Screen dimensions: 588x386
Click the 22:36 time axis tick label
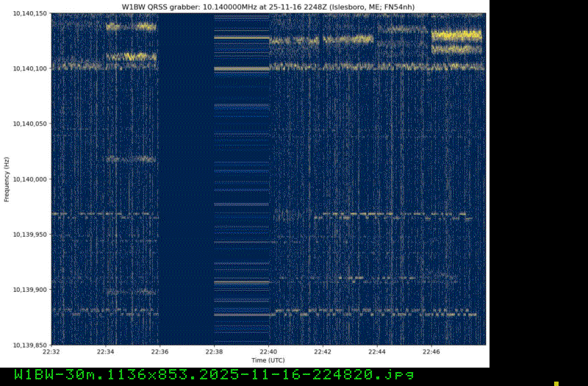(x=160, y=352)
